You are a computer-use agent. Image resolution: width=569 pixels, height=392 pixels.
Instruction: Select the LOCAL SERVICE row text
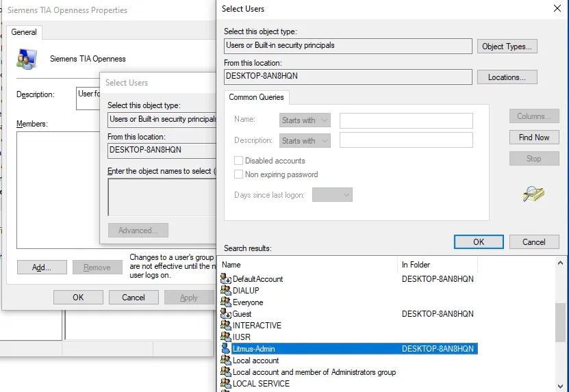(x=262, y=384)
